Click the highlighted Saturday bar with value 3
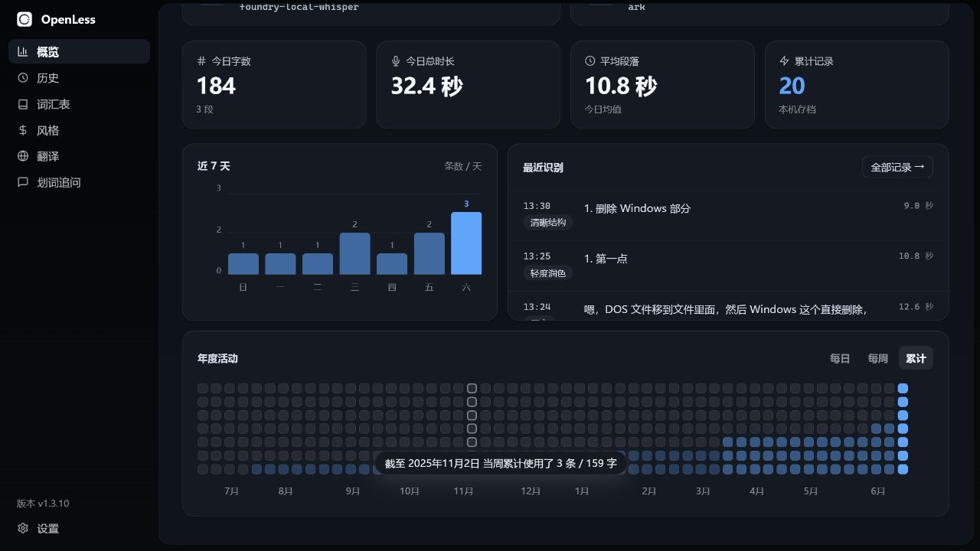The height and width of the screenshot is (551, 980). coord(466,243)
